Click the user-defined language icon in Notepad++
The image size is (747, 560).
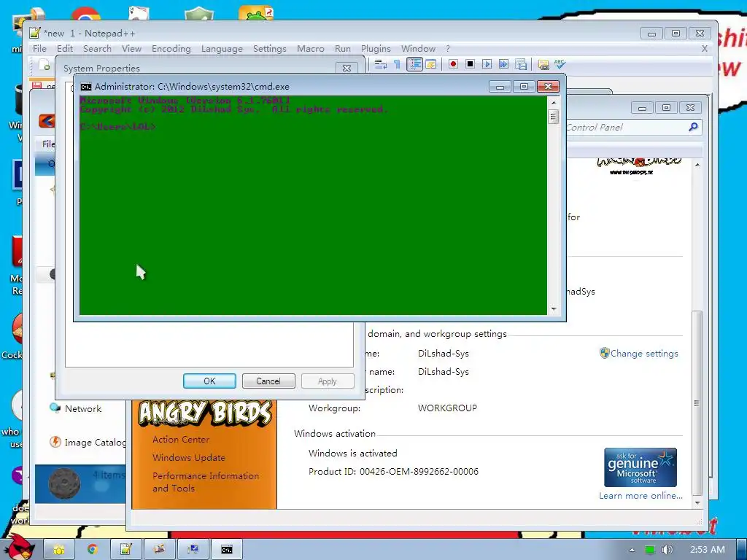coord(430,64)
